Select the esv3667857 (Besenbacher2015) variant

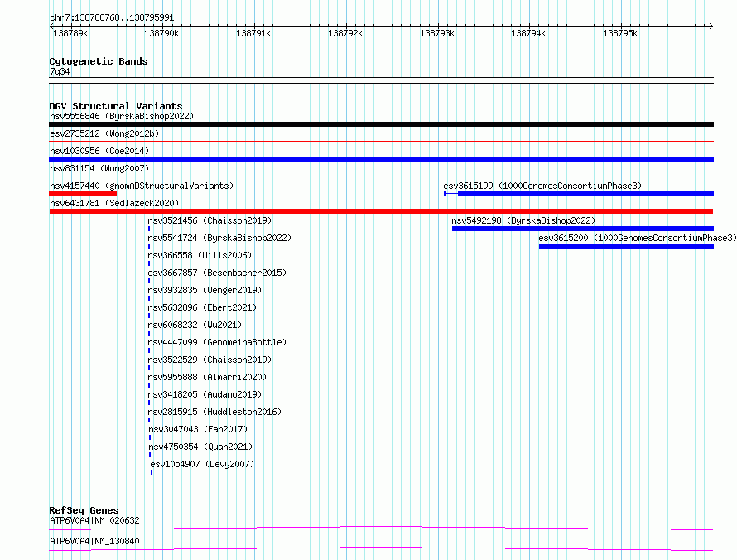tap(217, 273)
